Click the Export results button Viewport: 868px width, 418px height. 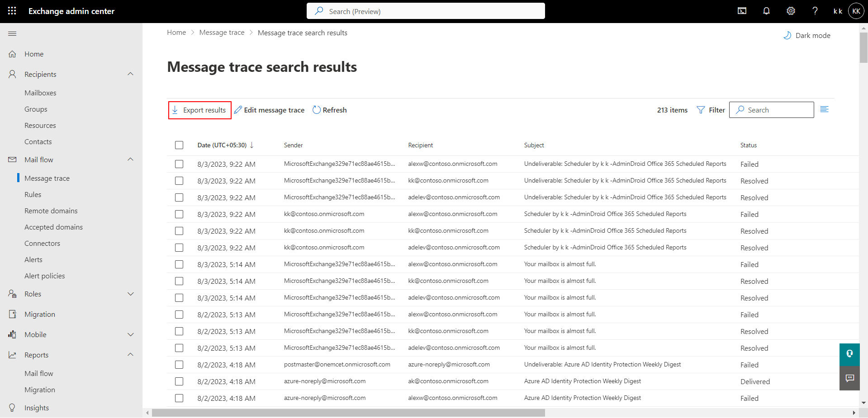199,110
